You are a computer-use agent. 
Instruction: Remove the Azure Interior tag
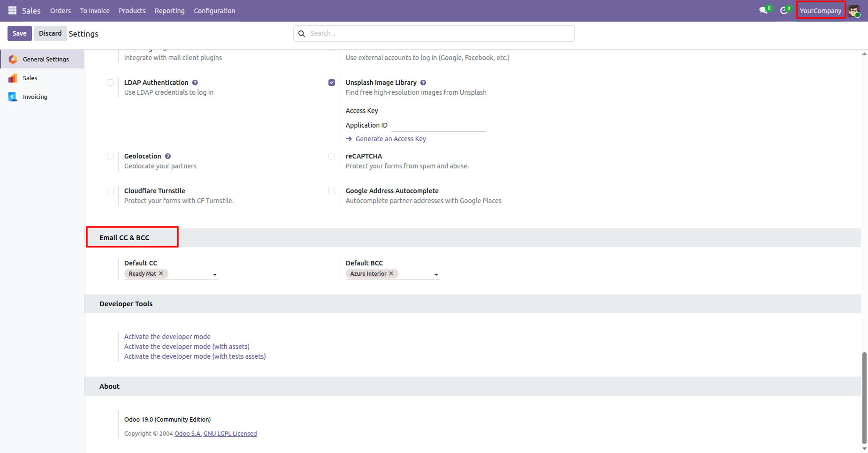click(x=391, y=273)
